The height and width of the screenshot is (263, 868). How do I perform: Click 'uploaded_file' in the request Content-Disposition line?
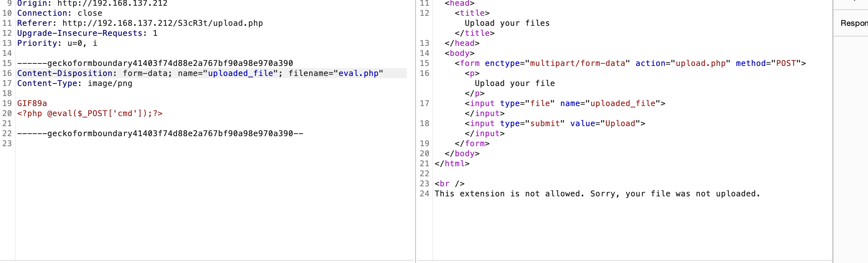[241, 73]
